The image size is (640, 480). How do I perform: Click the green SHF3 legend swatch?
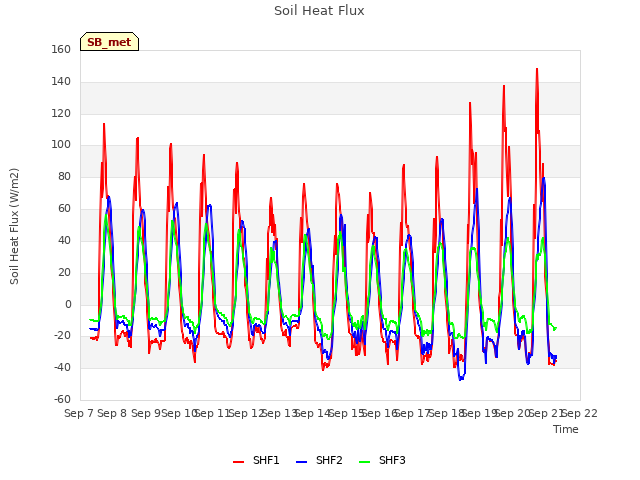tap(364, 462)
